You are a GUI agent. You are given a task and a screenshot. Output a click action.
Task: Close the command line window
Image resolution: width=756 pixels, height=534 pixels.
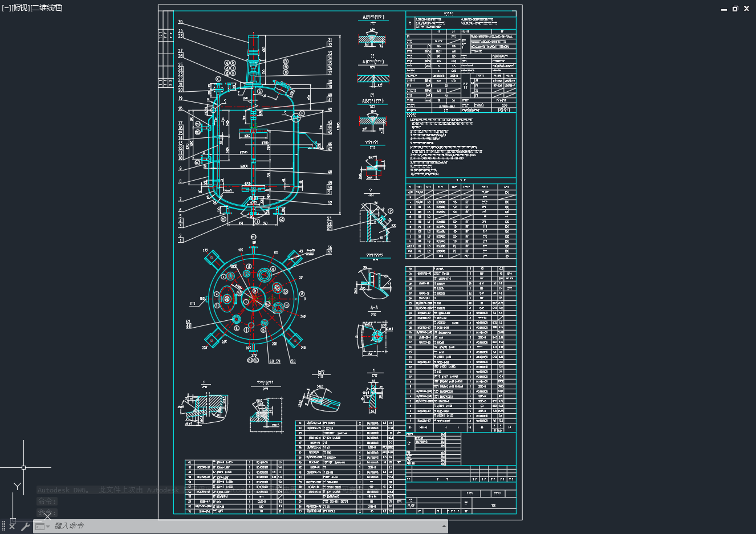(x=12, y=527)
